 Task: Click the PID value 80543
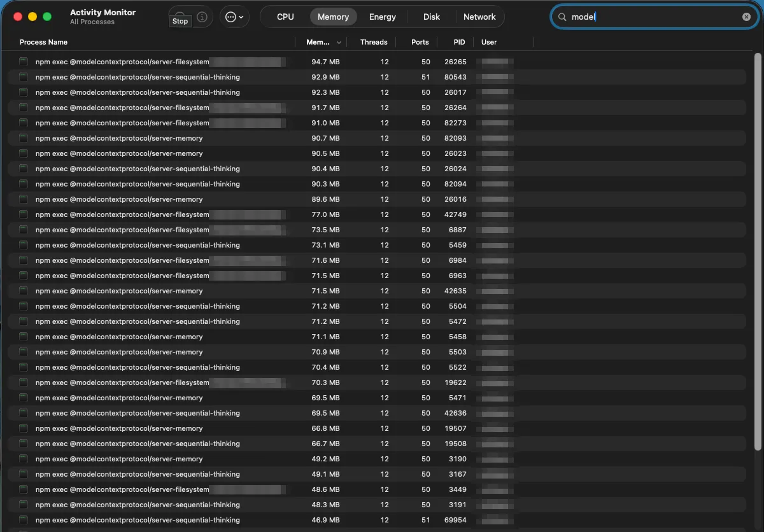[x=455, y=77]
